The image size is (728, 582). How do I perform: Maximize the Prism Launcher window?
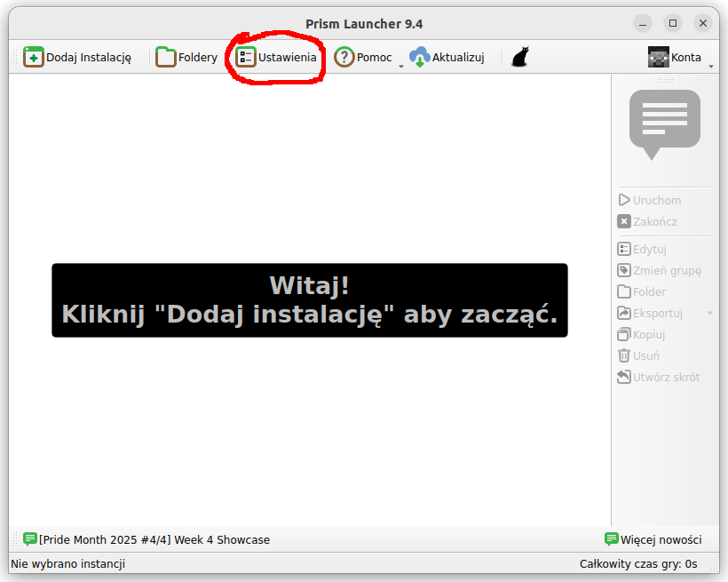(673, 23)
